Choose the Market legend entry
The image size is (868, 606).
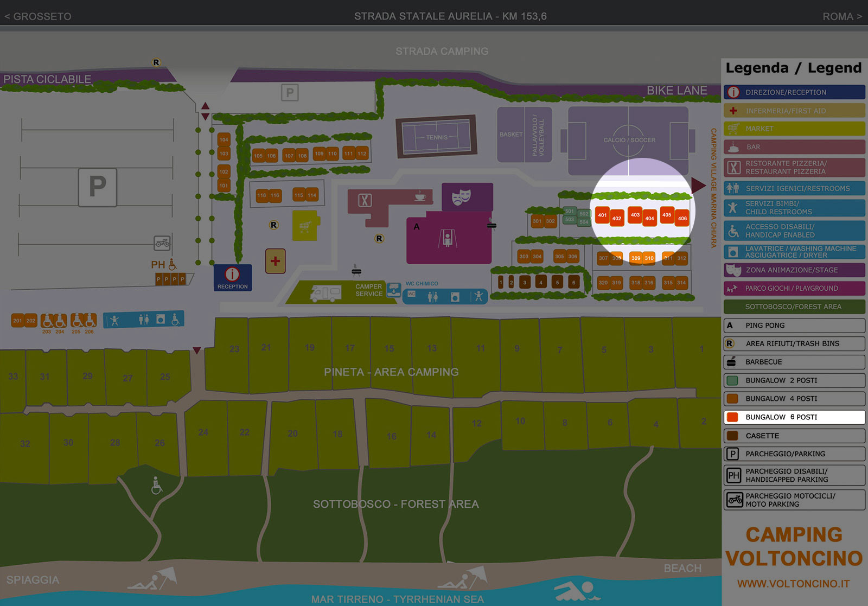pos(794,129)
